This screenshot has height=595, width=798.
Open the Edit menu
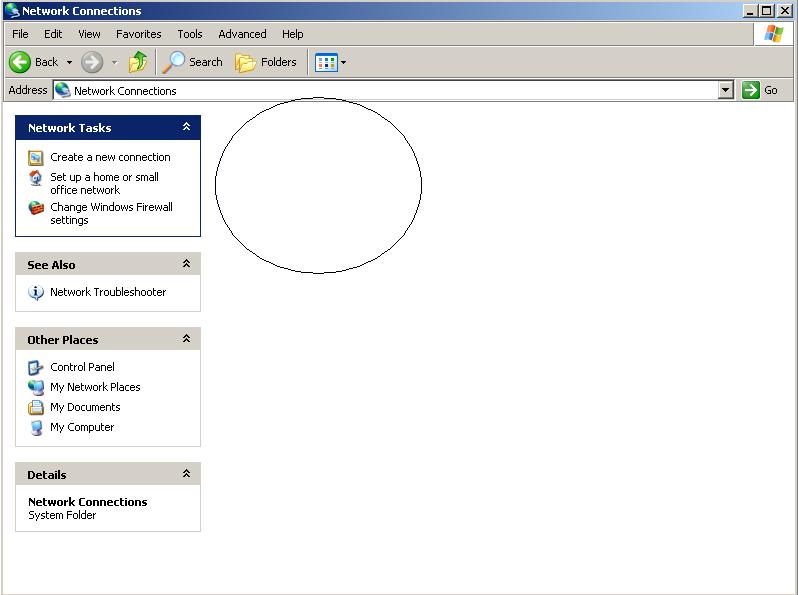tap(53, 34)
